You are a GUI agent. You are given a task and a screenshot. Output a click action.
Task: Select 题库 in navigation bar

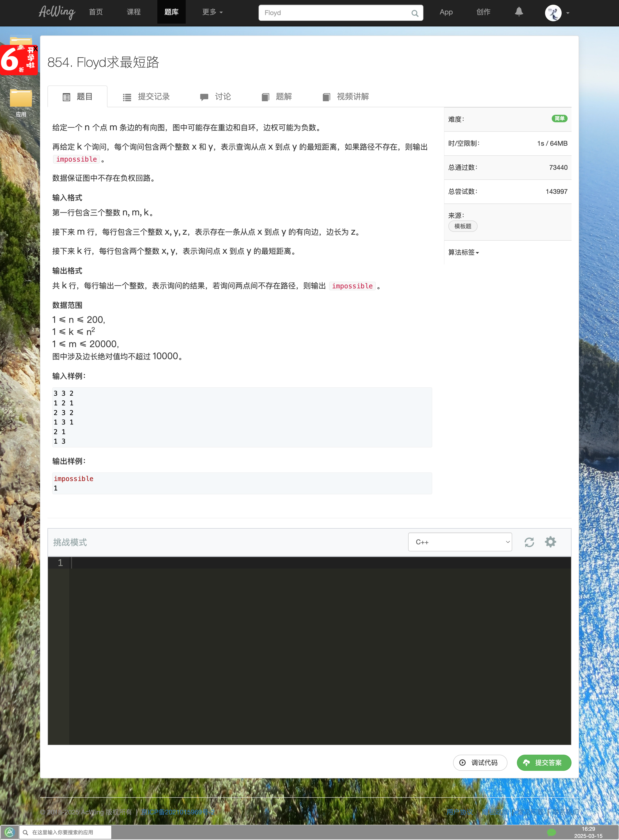tap(171, 12)
